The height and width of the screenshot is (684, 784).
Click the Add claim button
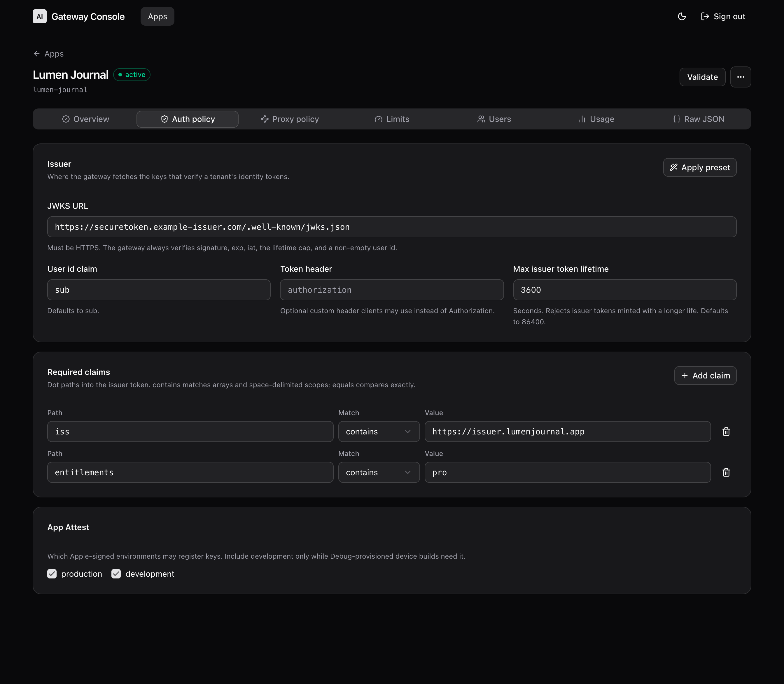pos(705,376)
